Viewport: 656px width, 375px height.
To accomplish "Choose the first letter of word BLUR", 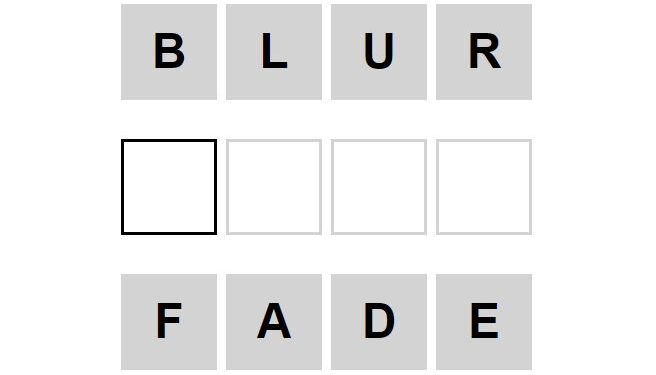I will tap(169, 52).
